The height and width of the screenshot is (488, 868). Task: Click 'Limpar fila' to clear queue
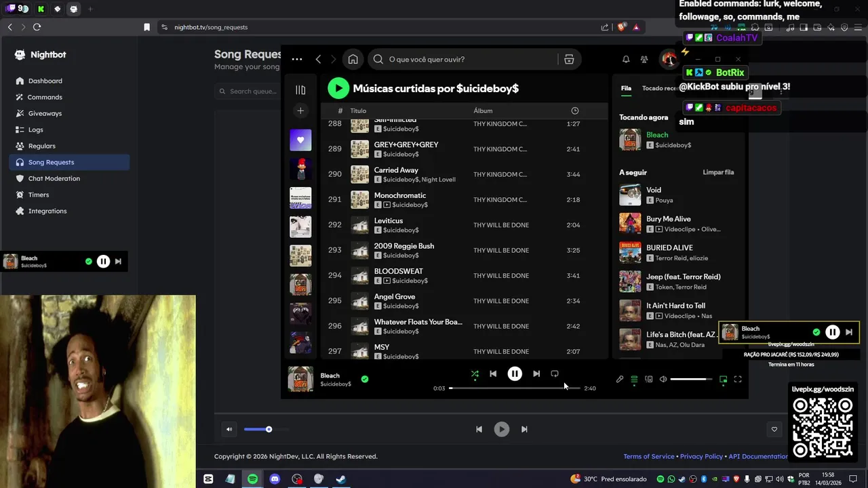[x=718, y=172]
